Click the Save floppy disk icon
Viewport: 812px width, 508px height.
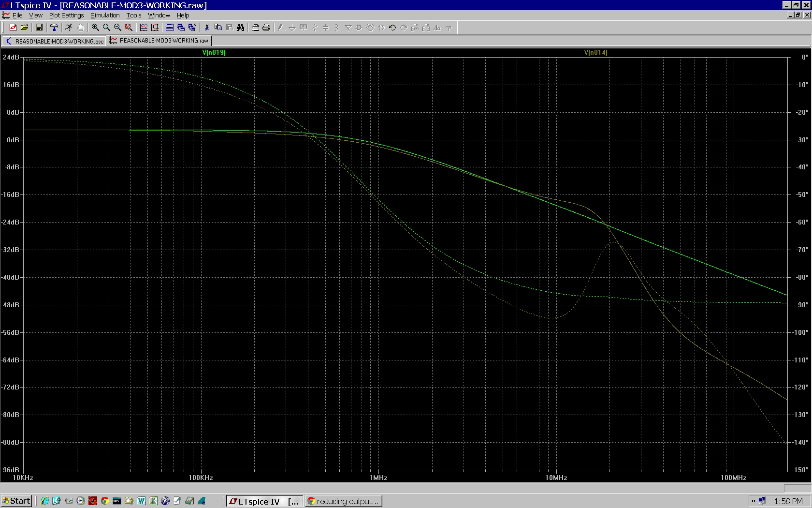click(x=39, y=28)
